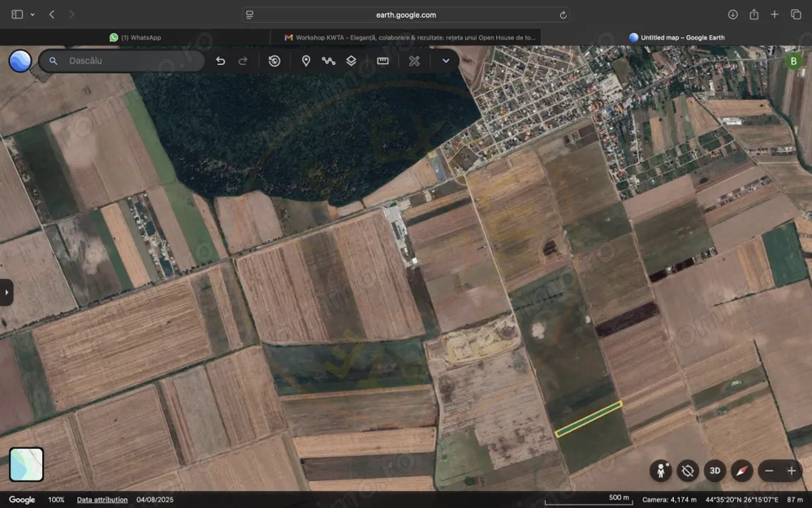Switch to the WhatsApp tab
This screenshot has width=812, height=508.
coord(136,37)
